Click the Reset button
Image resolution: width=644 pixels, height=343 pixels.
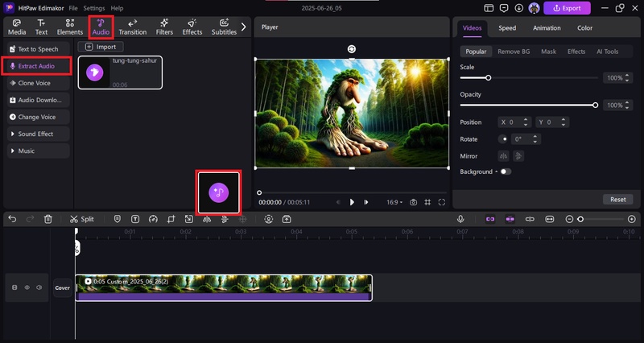point(617,199)
